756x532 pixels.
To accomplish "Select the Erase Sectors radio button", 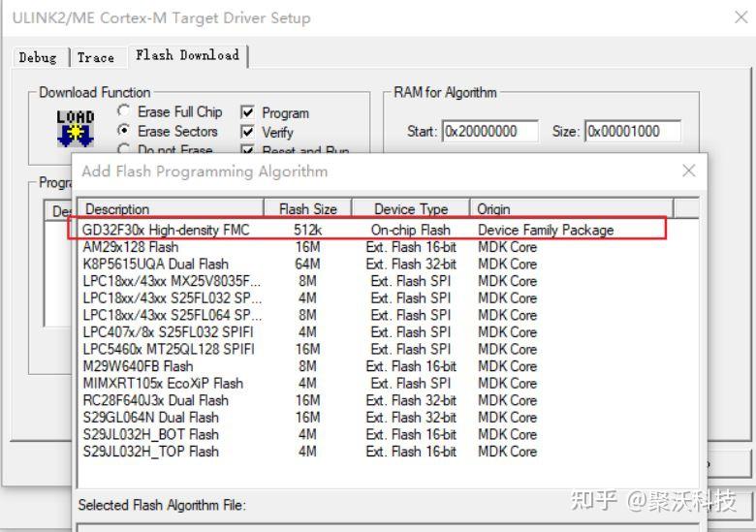I will pyautogui.click(x=124, y=131).
